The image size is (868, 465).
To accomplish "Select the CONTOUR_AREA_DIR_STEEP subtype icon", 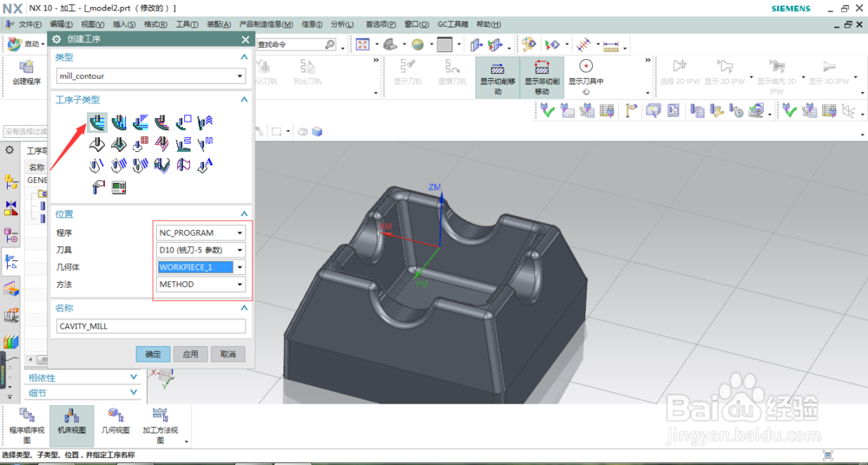I will coord(206,144).
